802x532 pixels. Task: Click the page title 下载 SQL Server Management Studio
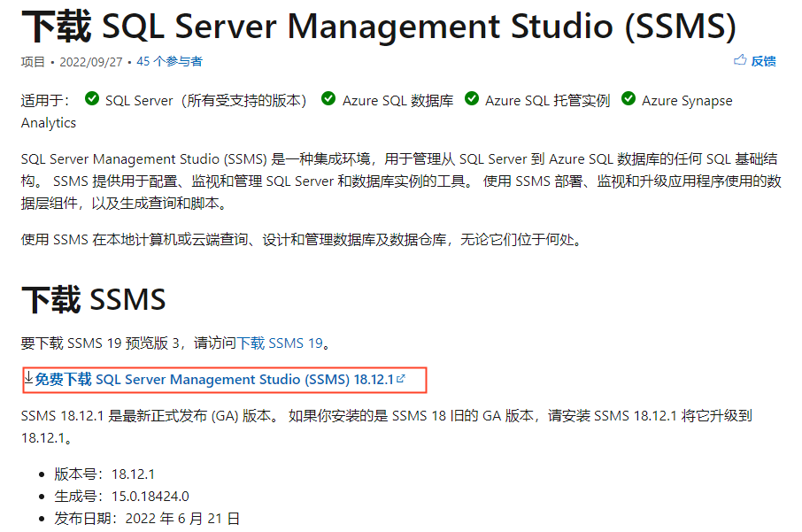[379, 26]
